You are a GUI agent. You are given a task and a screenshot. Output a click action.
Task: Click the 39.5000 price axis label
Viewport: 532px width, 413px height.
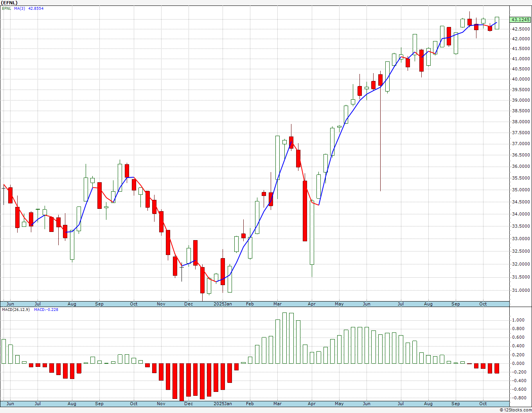click(x=522, y=90)
